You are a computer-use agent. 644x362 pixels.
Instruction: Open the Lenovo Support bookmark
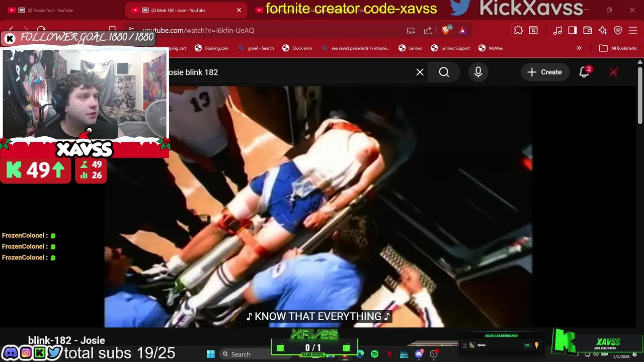pyautogui.click(x=450, y=48)
